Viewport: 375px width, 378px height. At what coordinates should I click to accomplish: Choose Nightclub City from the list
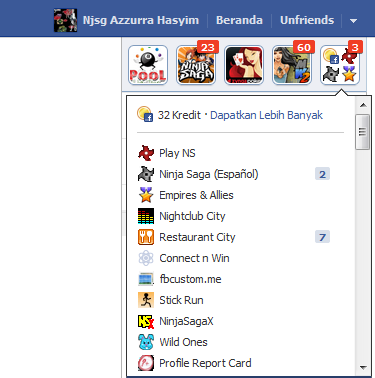pos(192,216)
